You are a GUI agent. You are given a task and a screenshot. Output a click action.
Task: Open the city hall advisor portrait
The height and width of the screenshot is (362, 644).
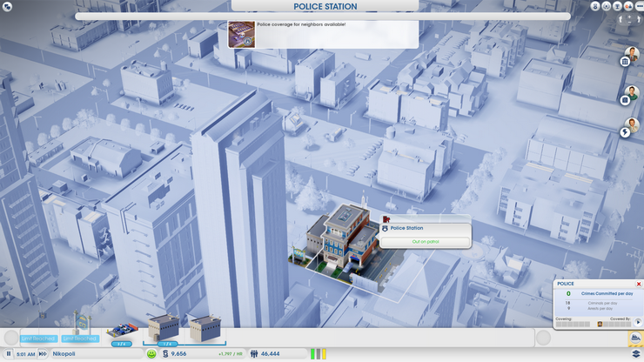click(x=632, y=54)
